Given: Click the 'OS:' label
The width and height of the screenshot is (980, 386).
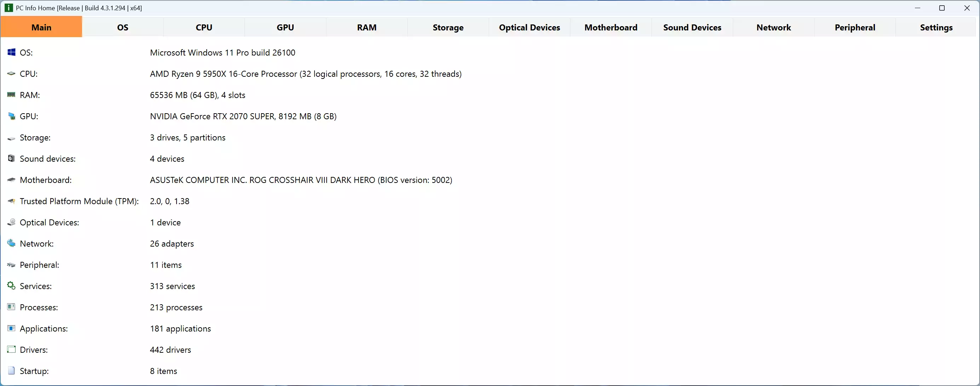Looking at the screenshot, I should point(26,52).
